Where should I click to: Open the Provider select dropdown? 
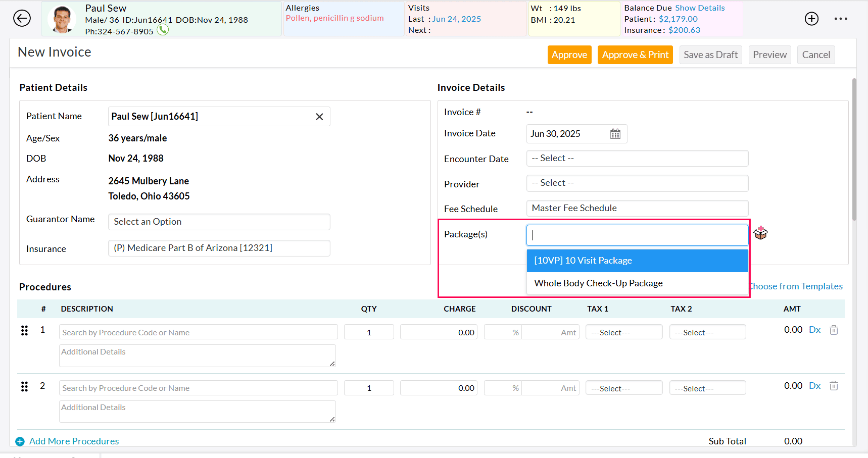(637, 183)
